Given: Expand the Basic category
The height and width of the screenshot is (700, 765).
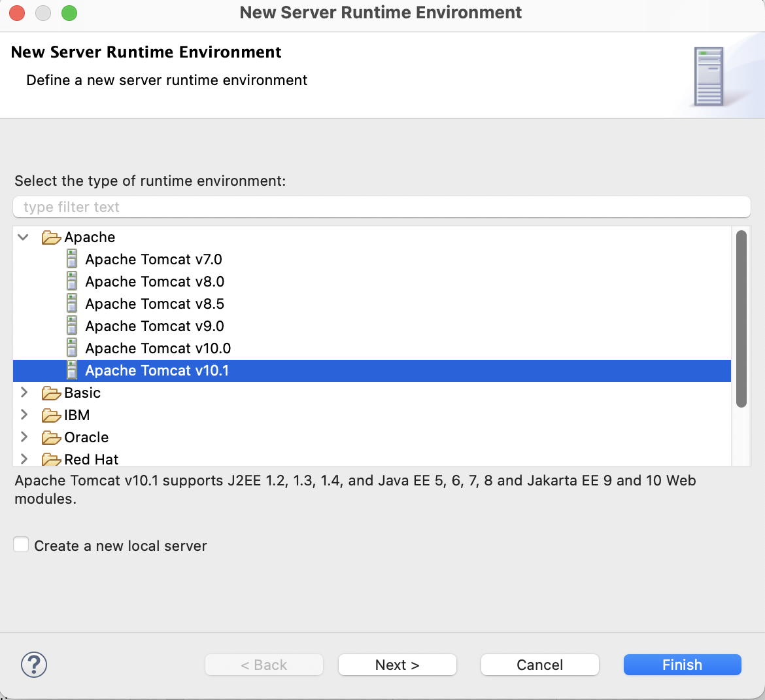Looking at the screenshot, I should [x=24, y=393].
